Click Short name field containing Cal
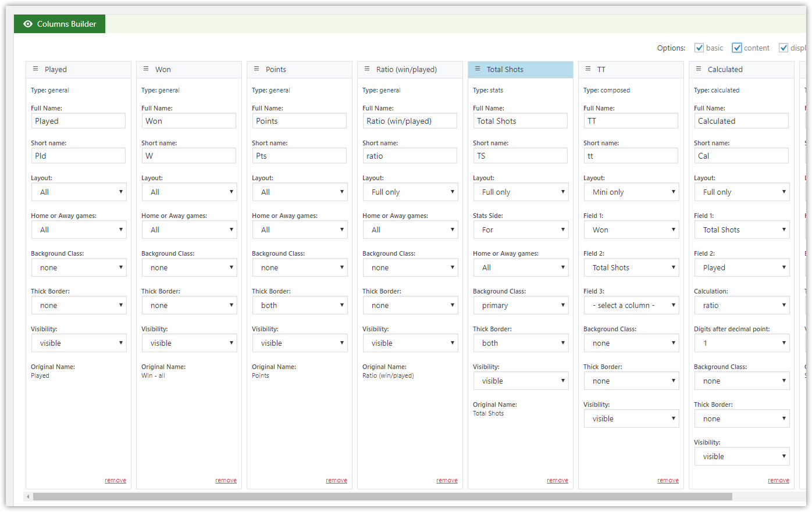The height and width of the screenshot is (512, 812). click(742, 156)
